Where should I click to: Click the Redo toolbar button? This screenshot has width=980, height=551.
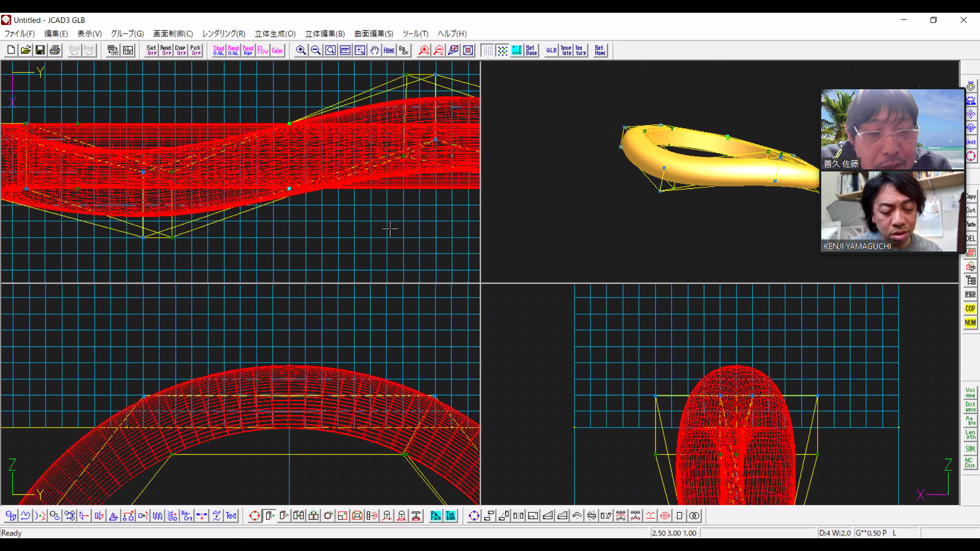click(89, 50)
